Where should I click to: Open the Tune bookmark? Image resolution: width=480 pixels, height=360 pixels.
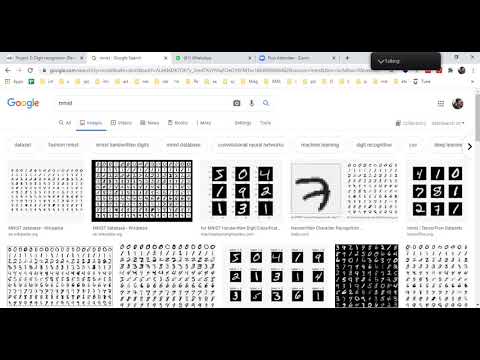tap(422, 81)
